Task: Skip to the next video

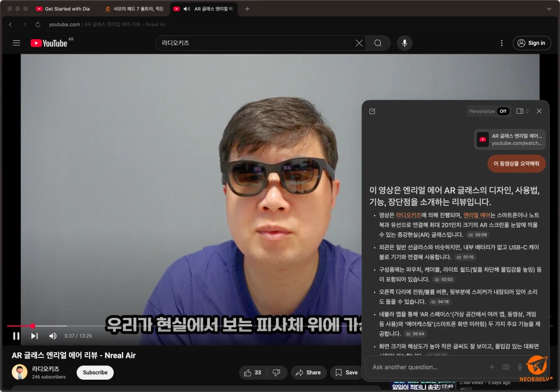Action: pos(34,336)
